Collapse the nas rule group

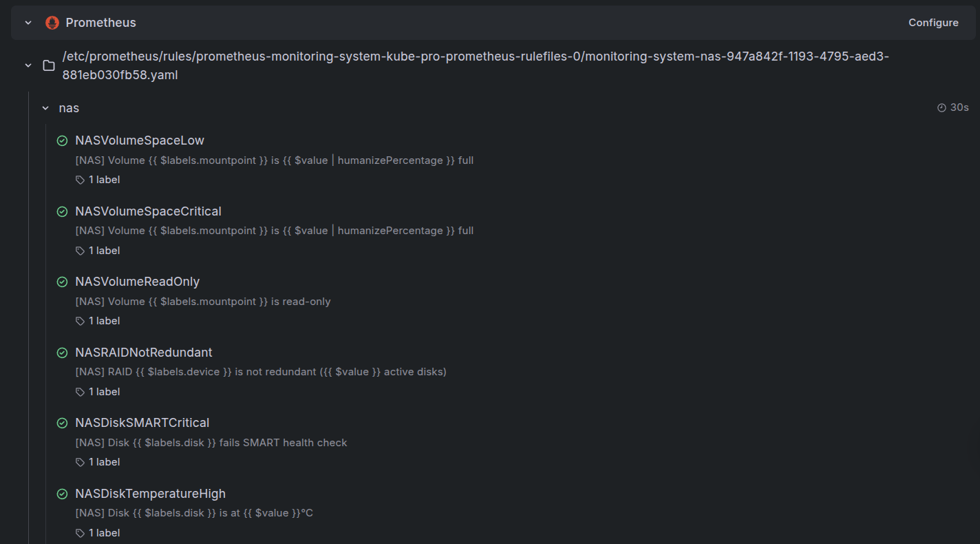45,108
